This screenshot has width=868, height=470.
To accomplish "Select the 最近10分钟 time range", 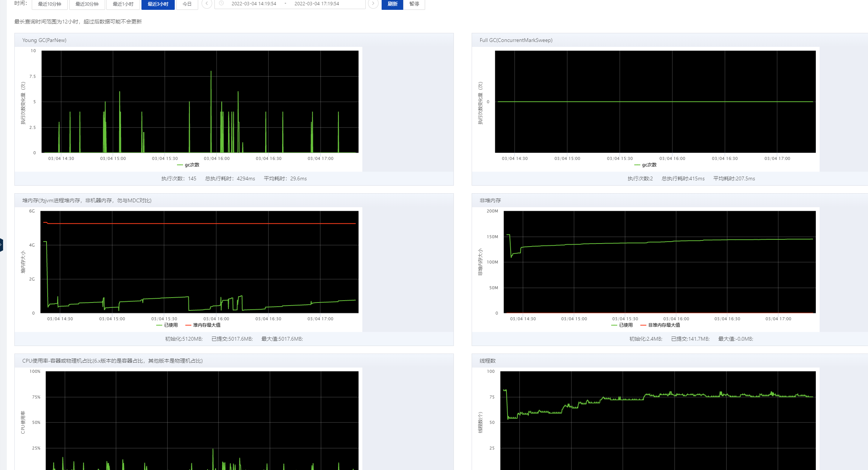I will click(x=50, y=4).
